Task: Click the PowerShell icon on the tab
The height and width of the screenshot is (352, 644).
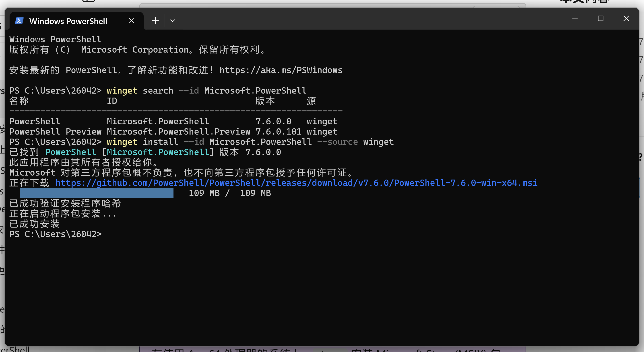Action: (x=19, y=21)
